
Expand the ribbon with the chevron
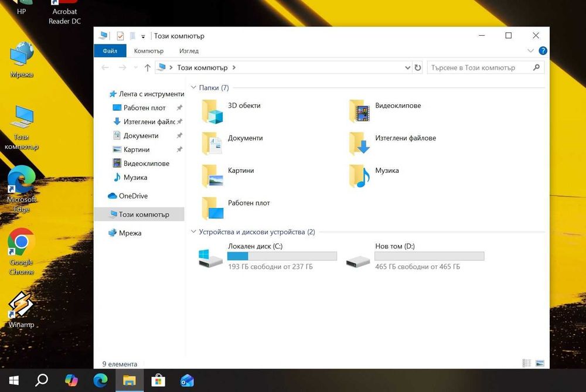point(530,51)
